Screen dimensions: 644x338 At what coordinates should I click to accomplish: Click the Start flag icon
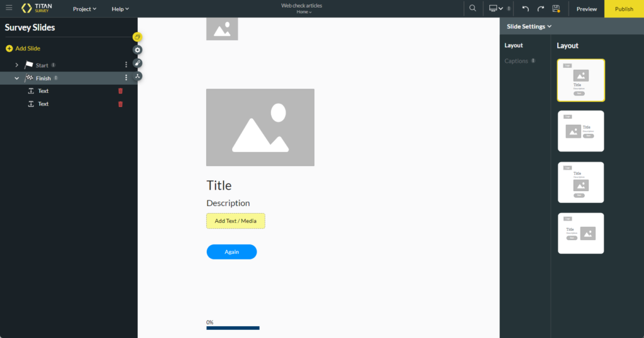point(28,65)
